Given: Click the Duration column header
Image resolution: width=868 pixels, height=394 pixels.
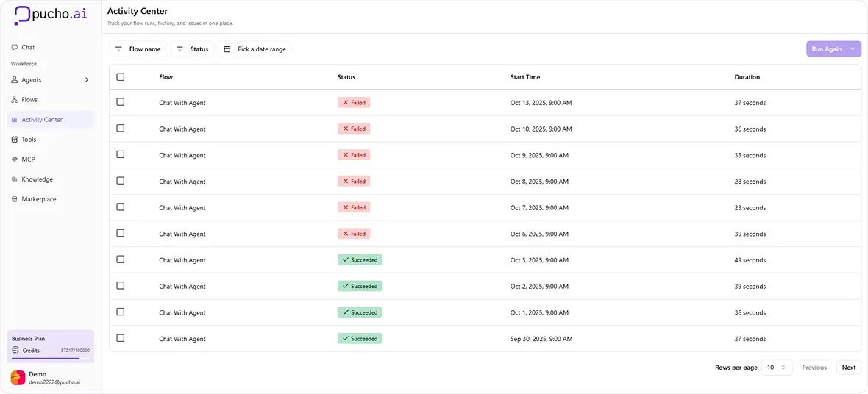Looking at the screenshot, I should [747, 77].
